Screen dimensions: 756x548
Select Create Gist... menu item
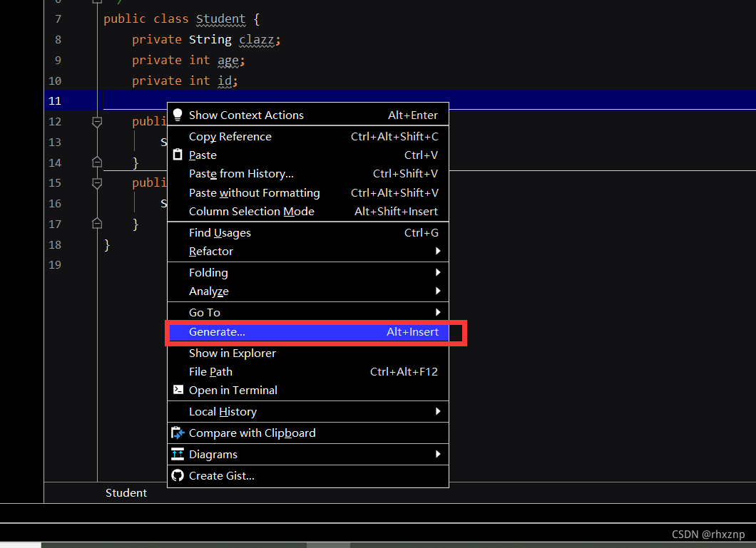coord(308,476)
